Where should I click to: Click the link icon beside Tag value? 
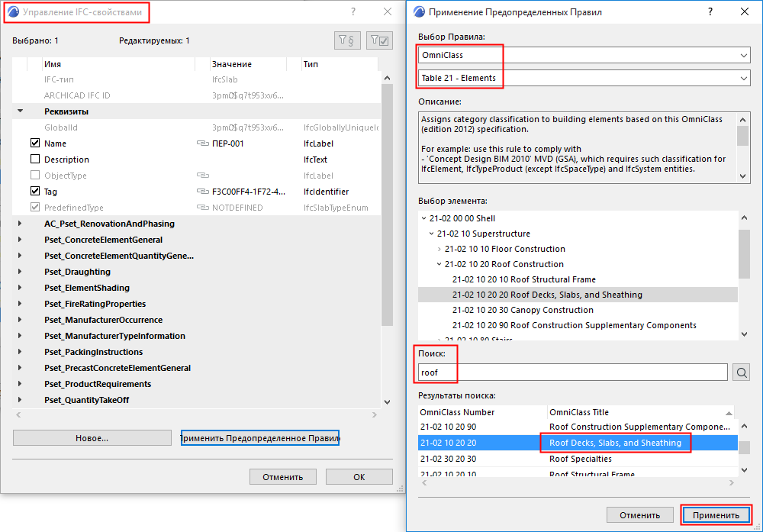click(x=202, y=192)
